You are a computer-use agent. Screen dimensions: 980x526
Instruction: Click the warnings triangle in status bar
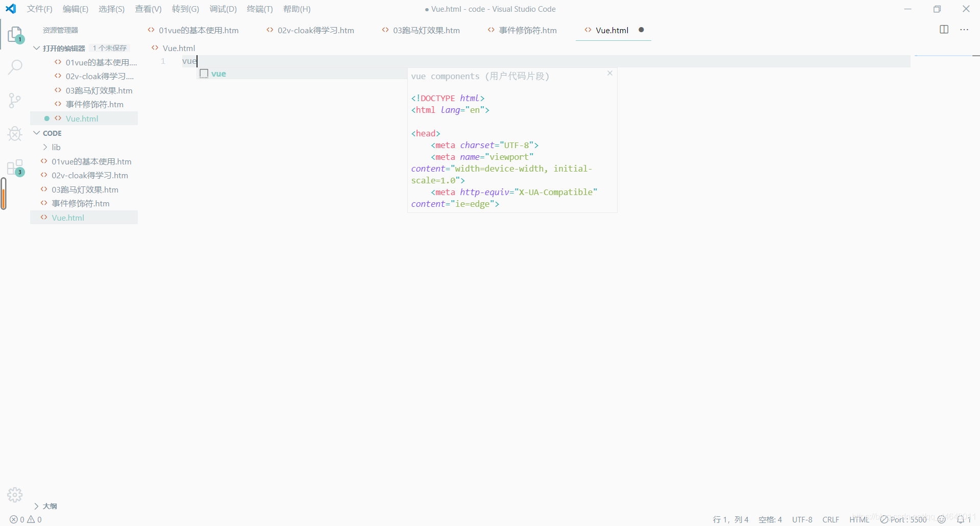(x=31, y=519)
